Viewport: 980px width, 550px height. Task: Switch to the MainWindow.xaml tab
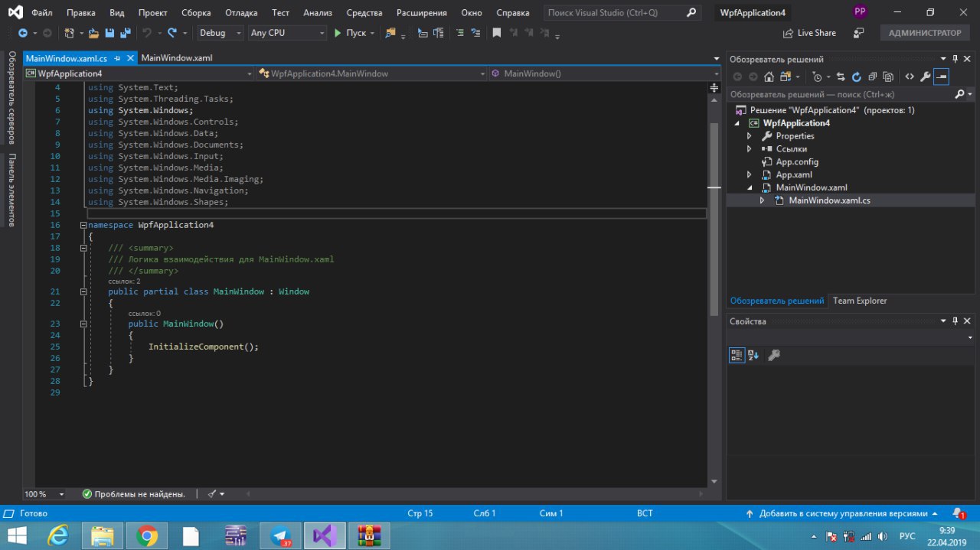point(177,58)
